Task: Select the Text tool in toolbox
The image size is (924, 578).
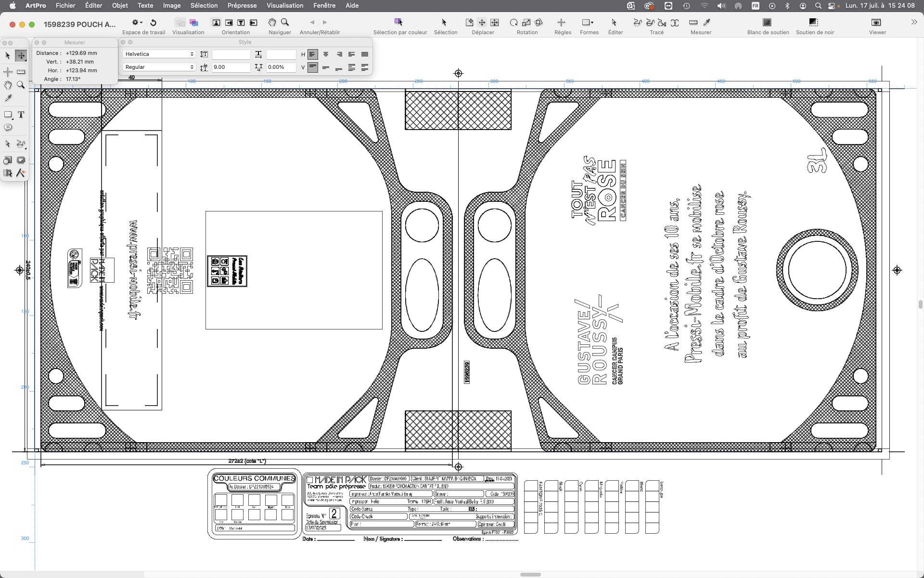Action: (x=21, y=115)
